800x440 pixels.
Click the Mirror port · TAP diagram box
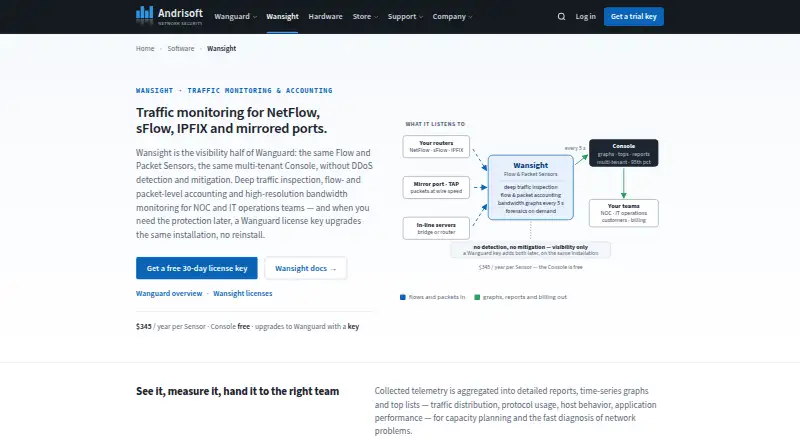[x=436, y=187]
